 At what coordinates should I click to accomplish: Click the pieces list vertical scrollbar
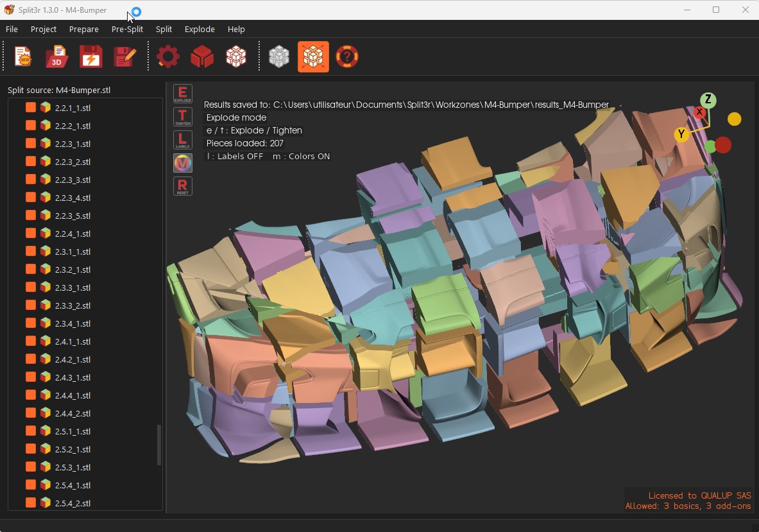tap(158, 445)
